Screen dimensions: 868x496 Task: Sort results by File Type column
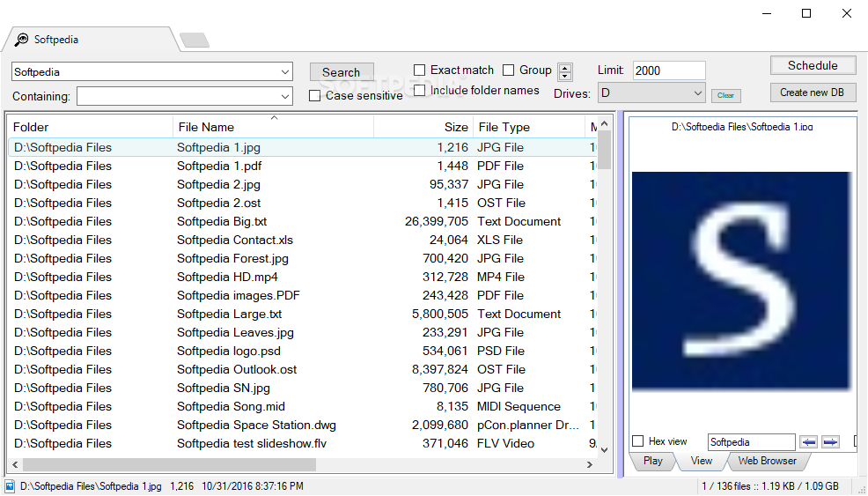tap(529, 127)
